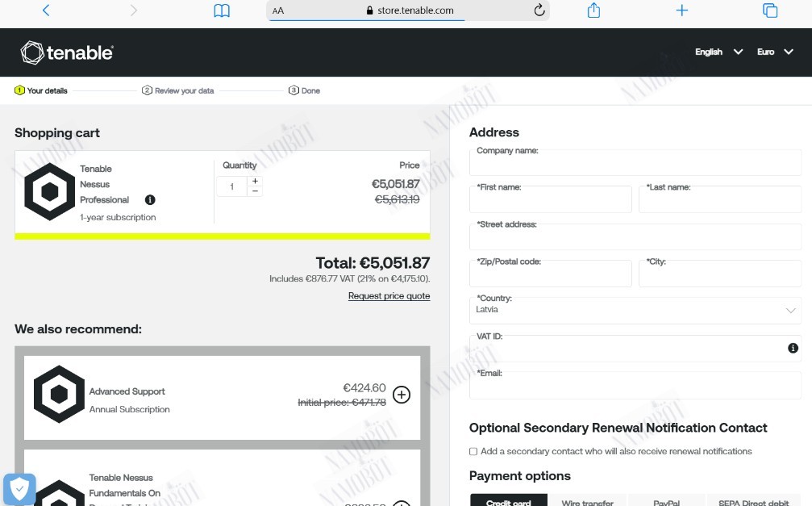The width and height of the screenshot is (812, 506).
Task: Click the VAT ID info icon
Action: [x=793, y=348]
